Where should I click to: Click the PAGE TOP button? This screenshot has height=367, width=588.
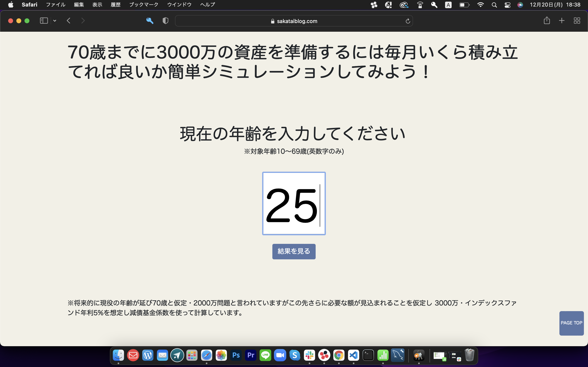click(x=571, y=323)
